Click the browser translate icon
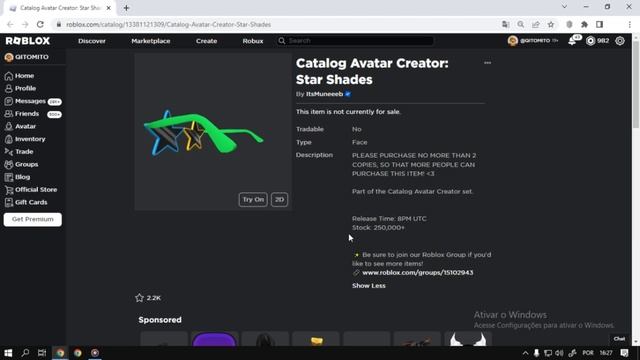This screenshot has width=640, height=360. click(x=506, y=24)
